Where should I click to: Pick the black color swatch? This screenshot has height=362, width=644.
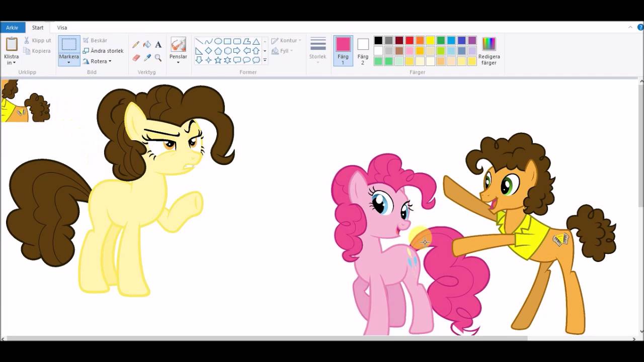coord(378,41)
